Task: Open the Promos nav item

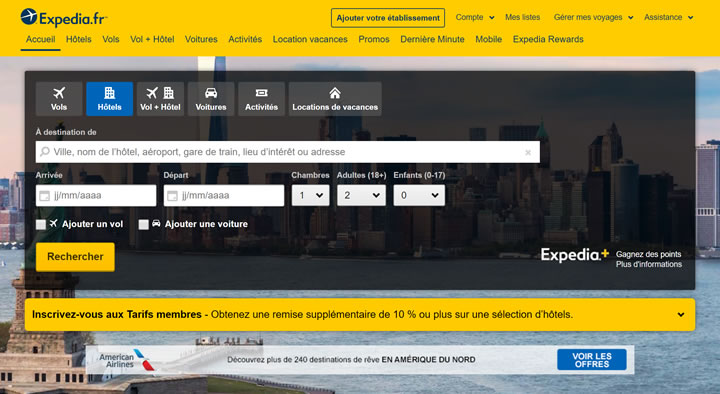Action: [374, 39]
